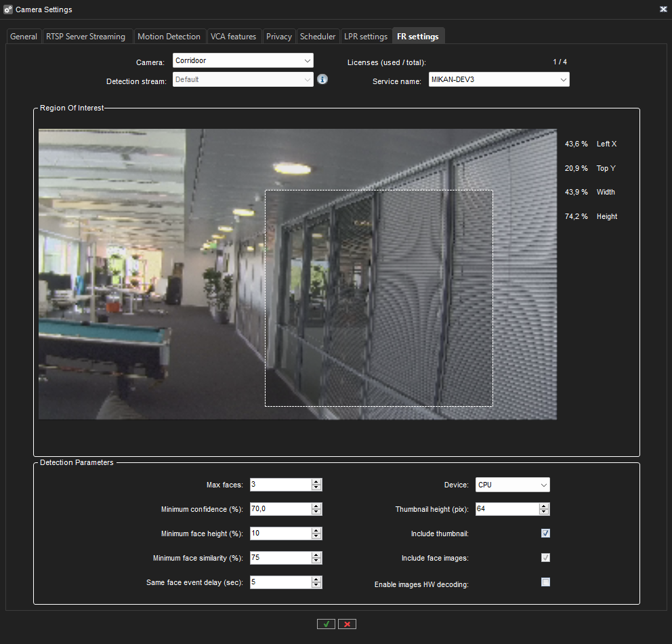Decrease Minimum confidence with down arrow
This screenshot has height=644, width=672.
coord(316,512)
